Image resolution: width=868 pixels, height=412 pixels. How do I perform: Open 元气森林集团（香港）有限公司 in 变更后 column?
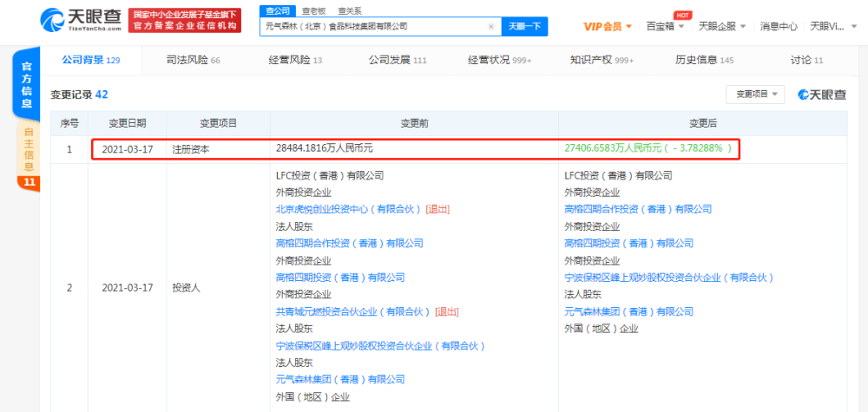(628, 312)
